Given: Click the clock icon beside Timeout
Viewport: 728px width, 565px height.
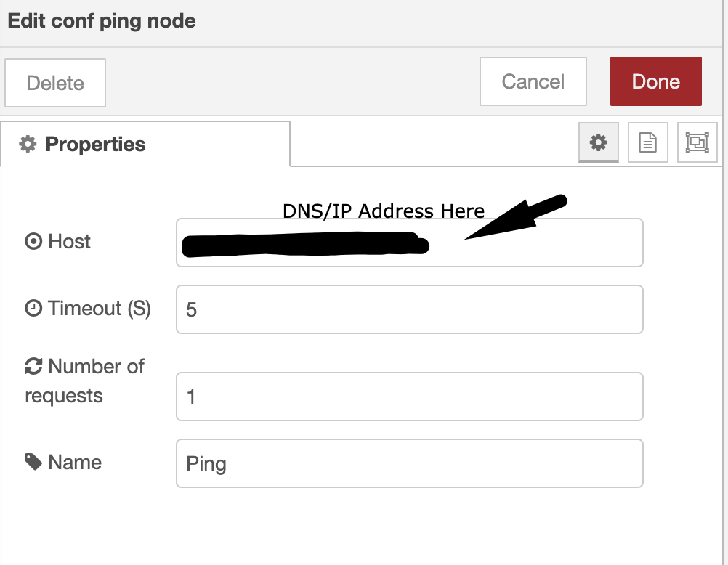Looking at the screenshot, I should coord(33,308).
